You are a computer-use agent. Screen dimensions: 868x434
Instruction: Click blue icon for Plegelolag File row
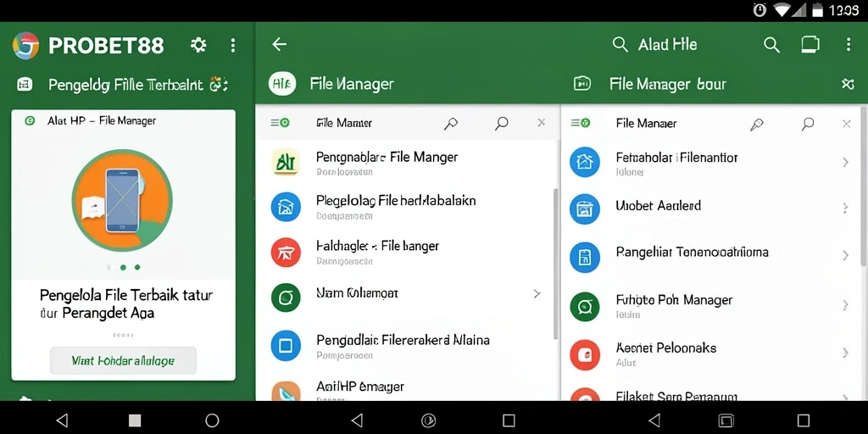pos(286,207)
